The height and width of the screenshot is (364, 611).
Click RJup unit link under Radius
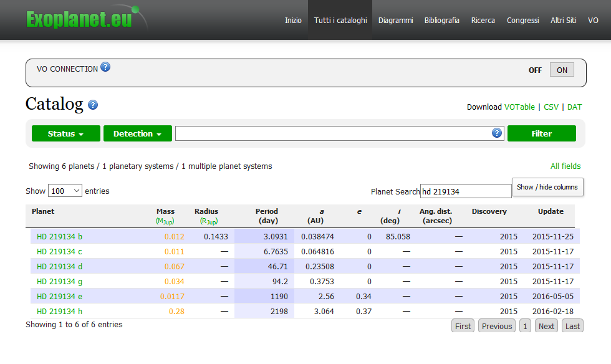[x=208, y=221]
